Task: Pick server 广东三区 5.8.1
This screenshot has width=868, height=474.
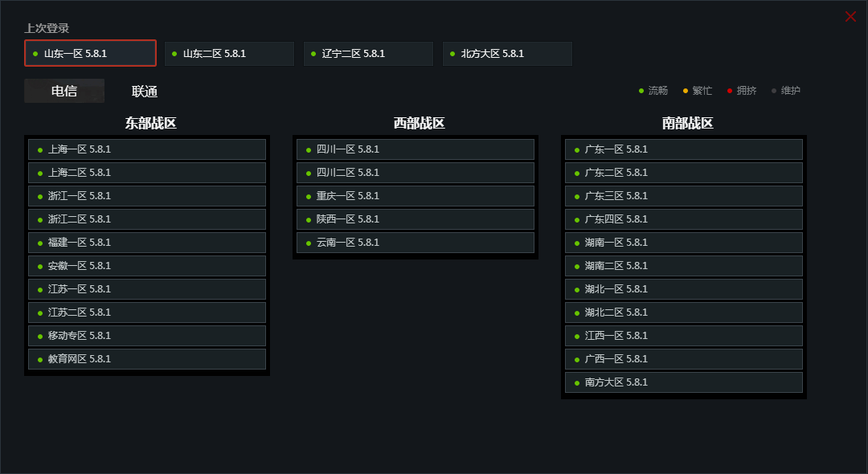Action: pyautogui.click(x=684, y=196)
